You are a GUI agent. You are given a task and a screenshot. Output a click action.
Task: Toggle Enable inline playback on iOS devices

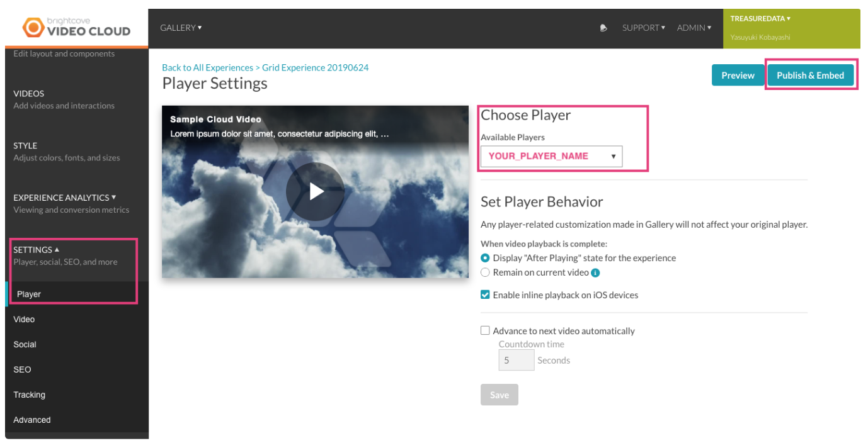(485, 294)
